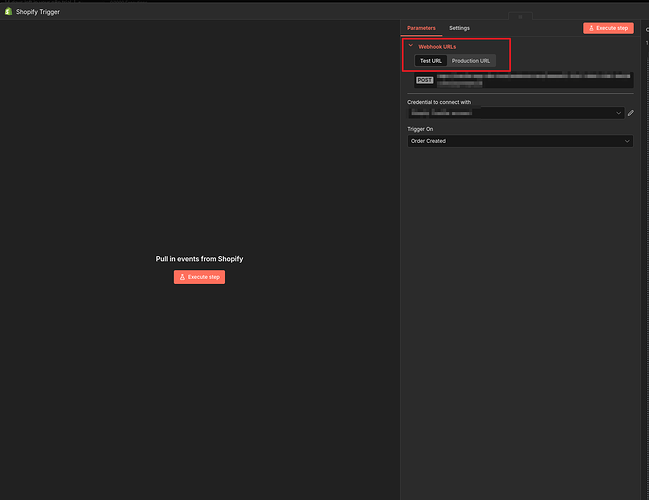The image size is (649, 500).
Task: Select the Production URL option
Action: click(x=471, y=61)
